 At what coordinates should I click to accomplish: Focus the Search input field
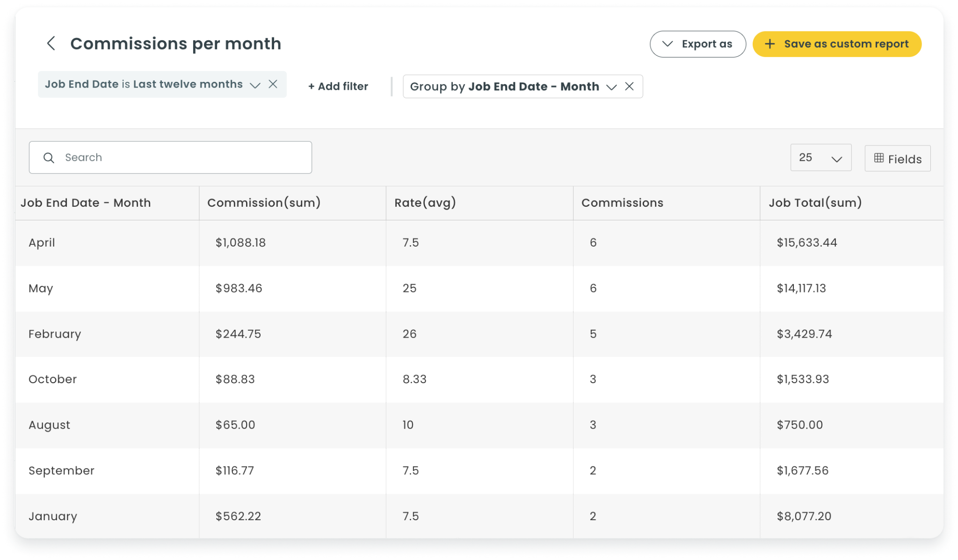click(170, 158)
